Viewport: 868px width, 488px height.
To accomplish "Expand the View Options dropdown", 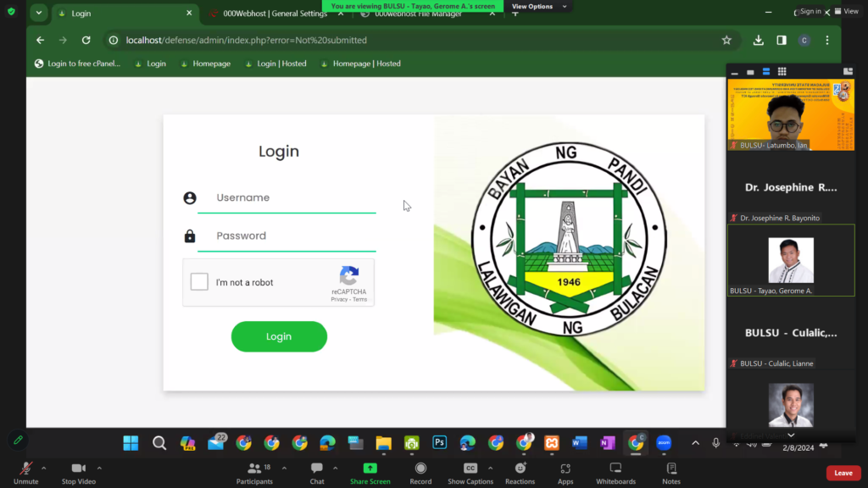I will point(539,6).
